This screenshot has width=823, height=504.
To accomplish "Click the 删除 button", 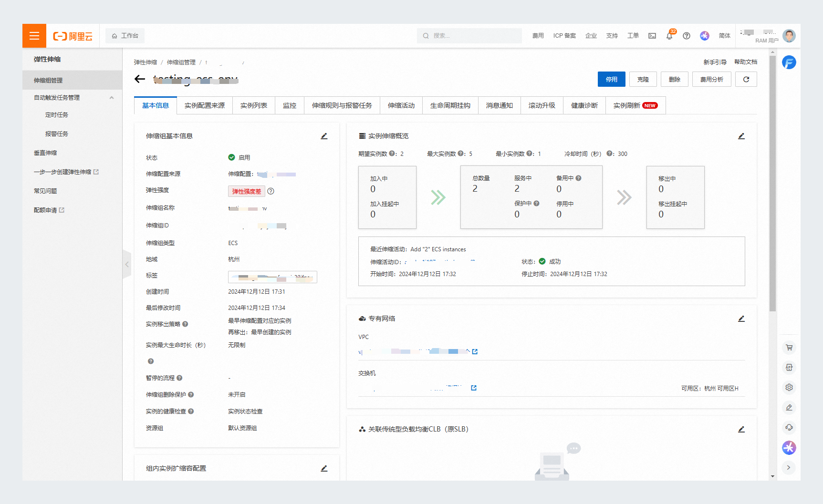I will click(675, 79).
